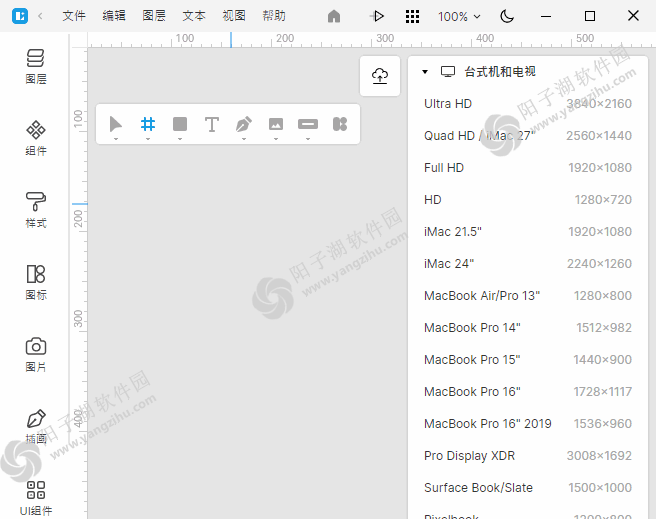Screen dimensions: 656x519
Task: Select Ultra HD 3840×2160 preset
Action: click(x=528, y=104)
